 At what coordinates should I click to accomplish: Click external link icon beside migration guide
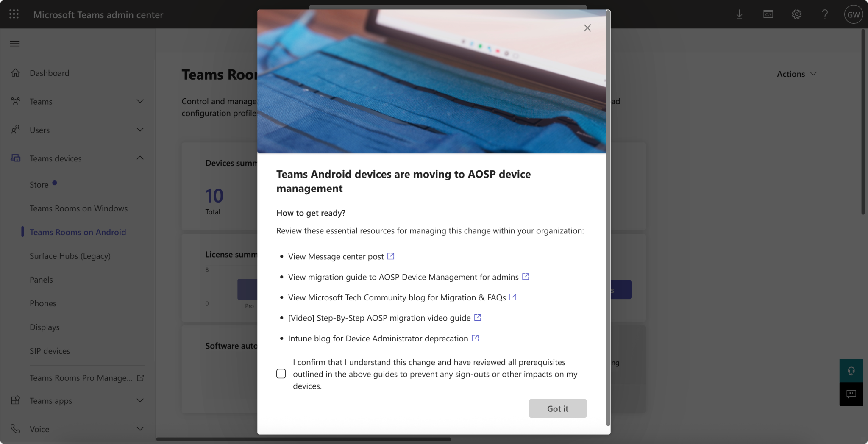(526, 276)
